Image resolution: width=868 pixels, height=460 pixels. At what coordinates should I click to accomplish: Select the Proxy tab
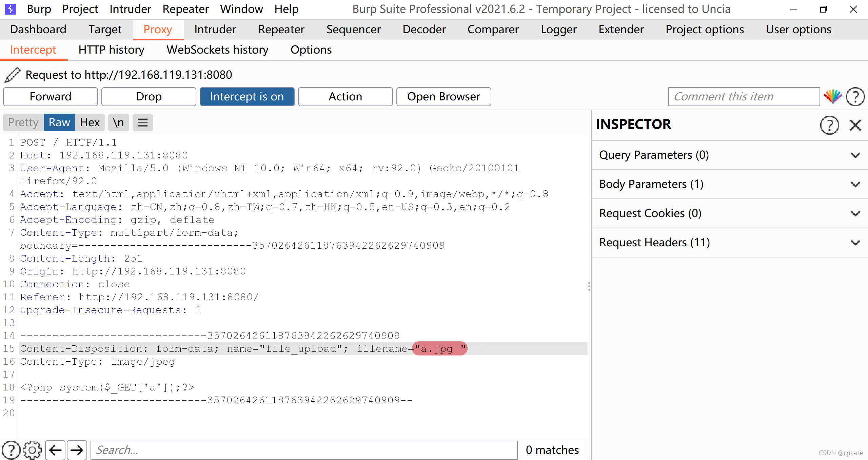click(x=158, y=30)
